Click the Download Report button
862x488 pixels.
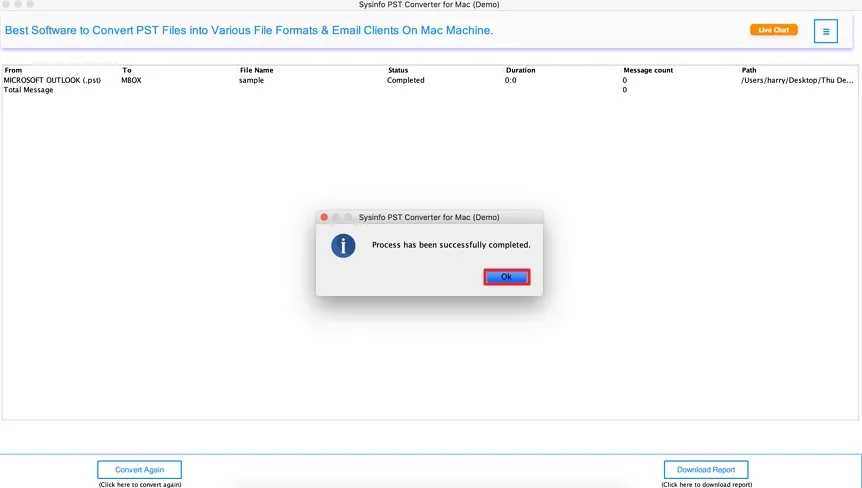pos(705,470)
